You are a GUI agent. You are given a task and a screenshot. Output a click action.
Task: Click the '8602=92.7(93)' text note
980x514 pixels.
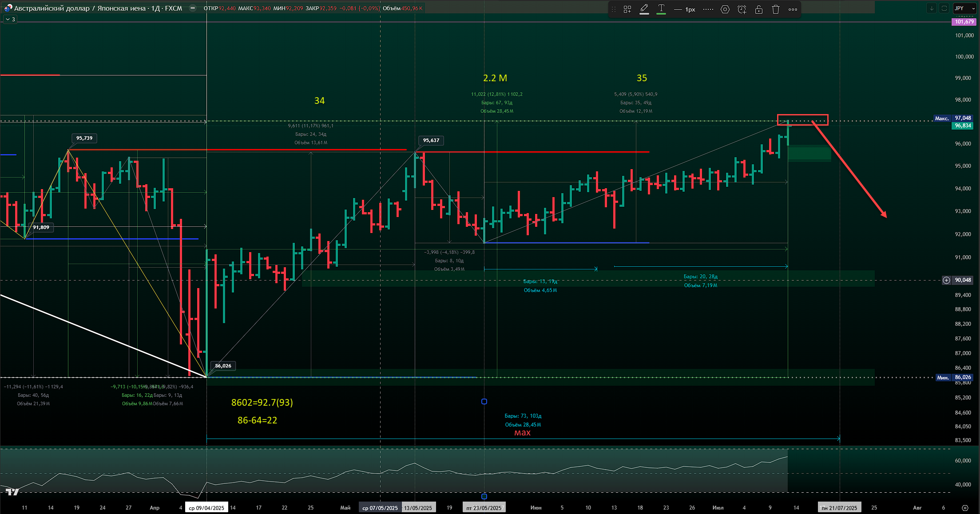262,403
